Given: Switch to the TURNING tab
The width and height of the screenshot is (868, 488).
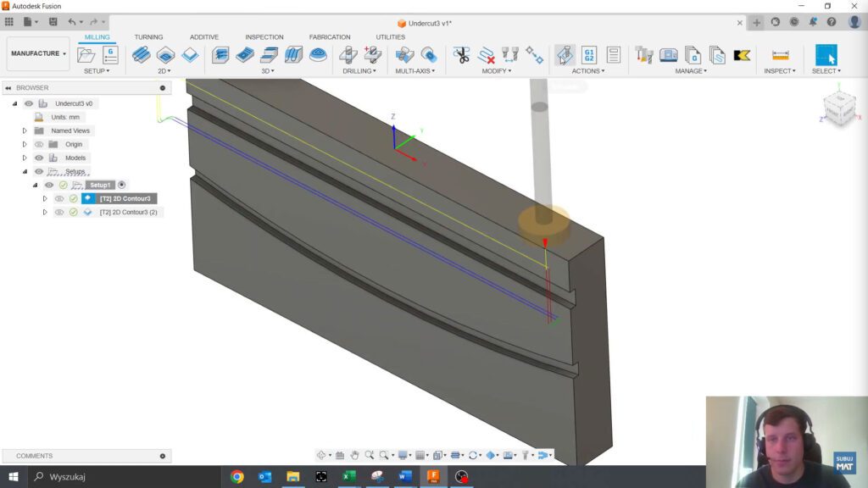Looking at the screenshot, I should (149, 37).
